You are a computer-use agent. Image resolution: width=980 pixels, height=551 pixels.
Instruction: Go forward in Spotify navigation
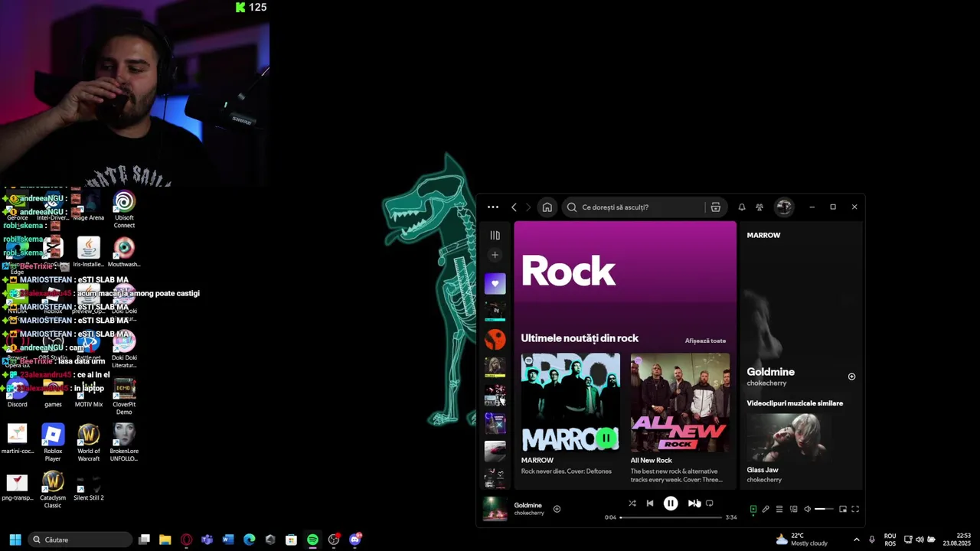(528, 207)
